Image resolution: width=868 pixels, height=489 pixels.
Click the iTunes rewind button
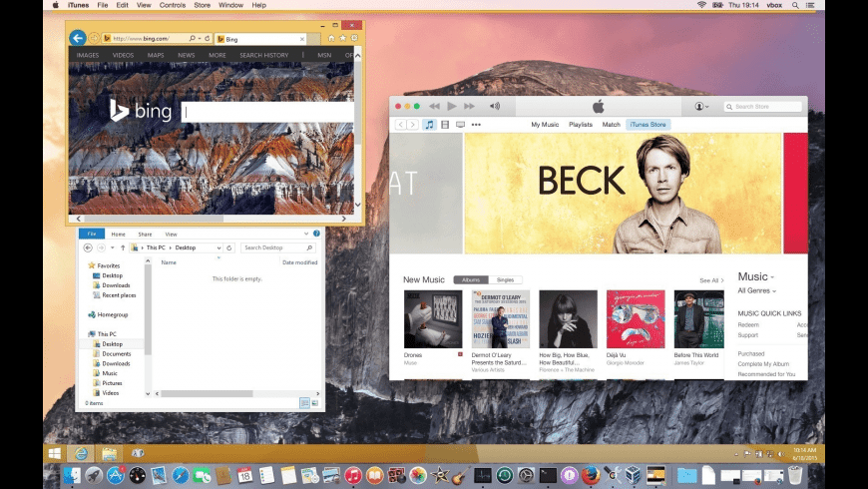point(434,106)
